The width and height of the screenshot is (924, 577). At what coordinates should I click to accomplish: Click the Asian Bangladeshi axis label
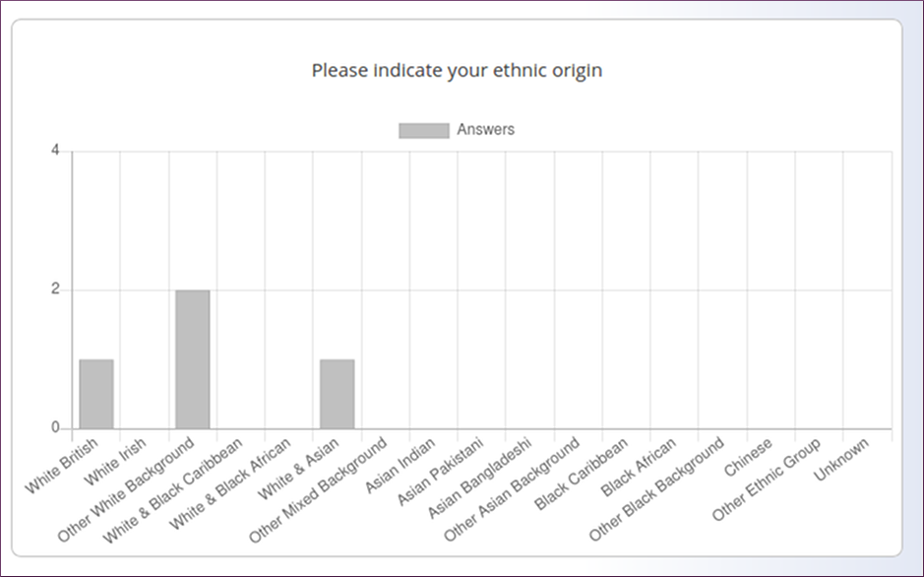click(x=479, y=478)
